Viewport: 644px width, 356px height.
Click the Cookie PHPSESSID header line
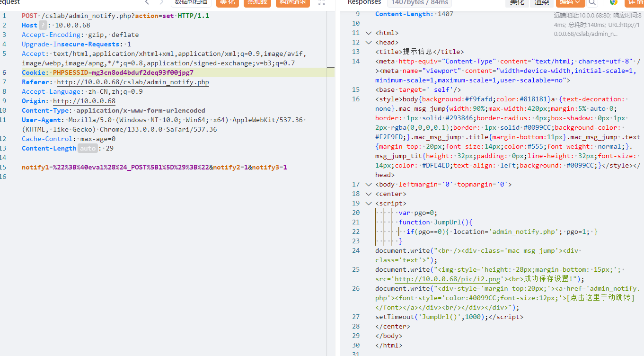(107, 72)
